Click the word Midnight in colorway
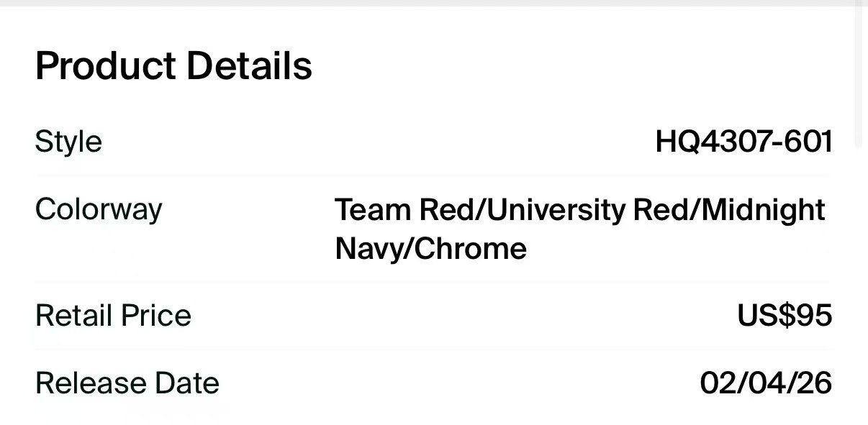The width and height of the screenshot is (868, 425). 763,210
